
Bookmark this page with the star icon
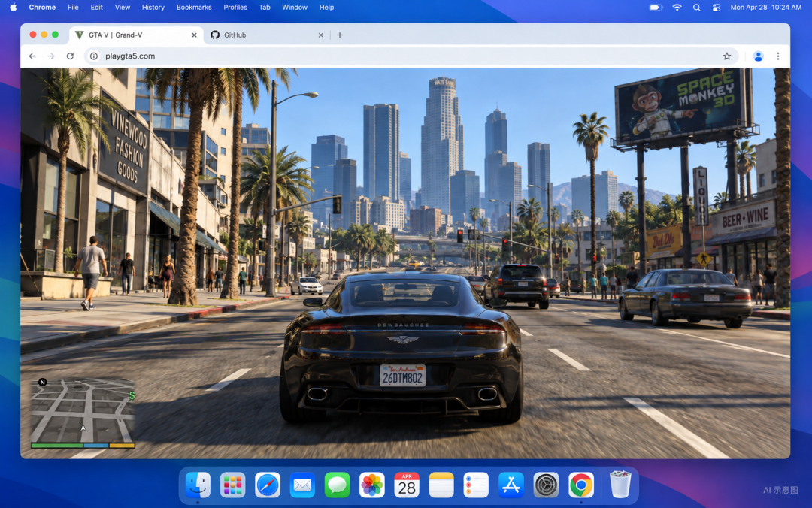(x=727, y=56)
